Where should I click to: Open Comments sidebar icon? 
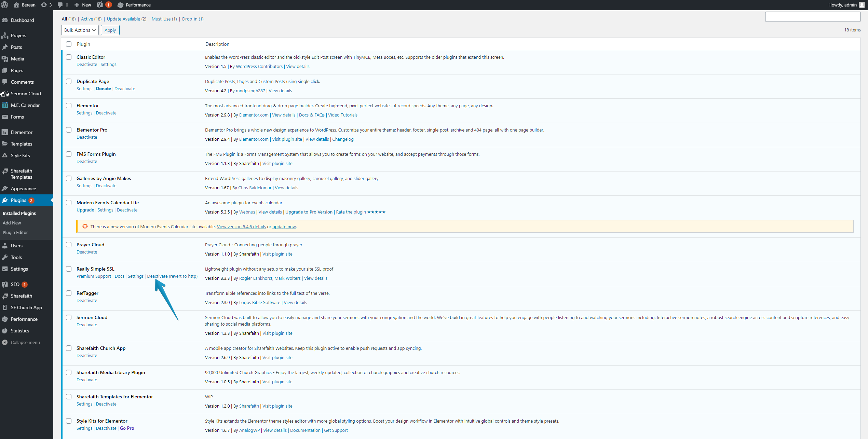point(5,82)
